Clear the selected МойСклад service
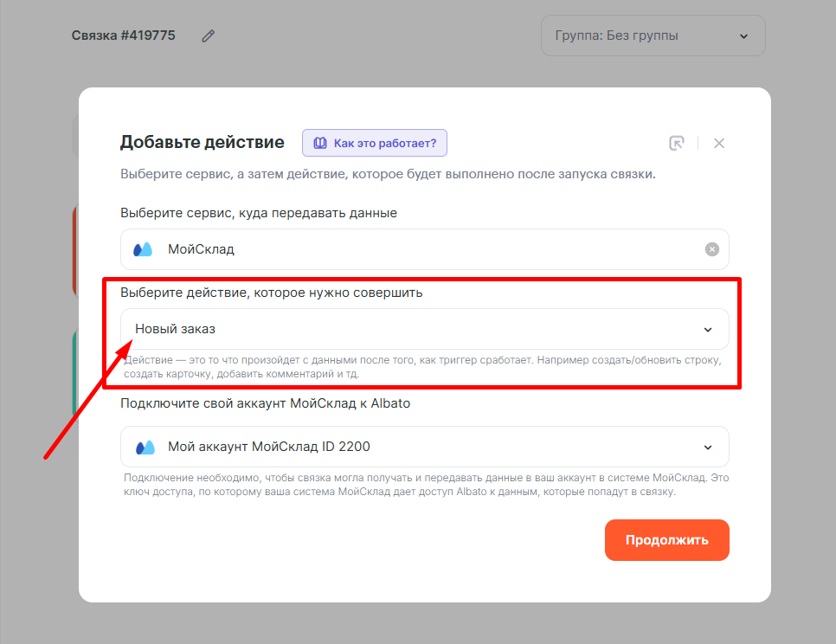Viewport: 836px width, 644px height. pyautogui.click(x=711, y=249)
